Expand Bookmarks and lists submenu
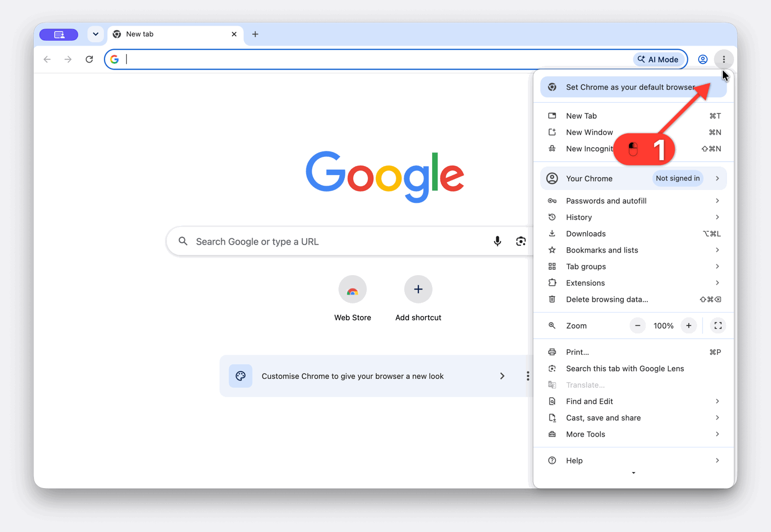The image size is (771, 532). click(x=633, y=250)
